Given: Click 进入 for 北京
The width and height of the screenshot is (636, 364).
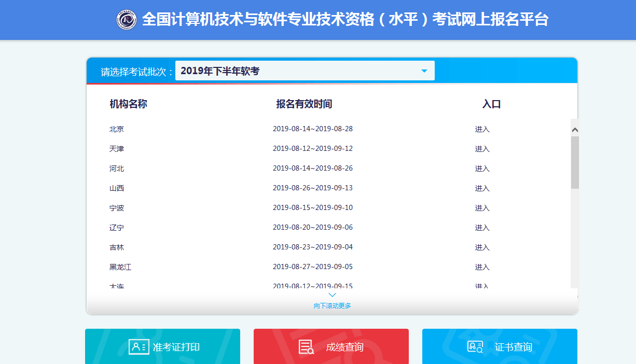Looking at the screenshot, I should (x=482, y=129).
